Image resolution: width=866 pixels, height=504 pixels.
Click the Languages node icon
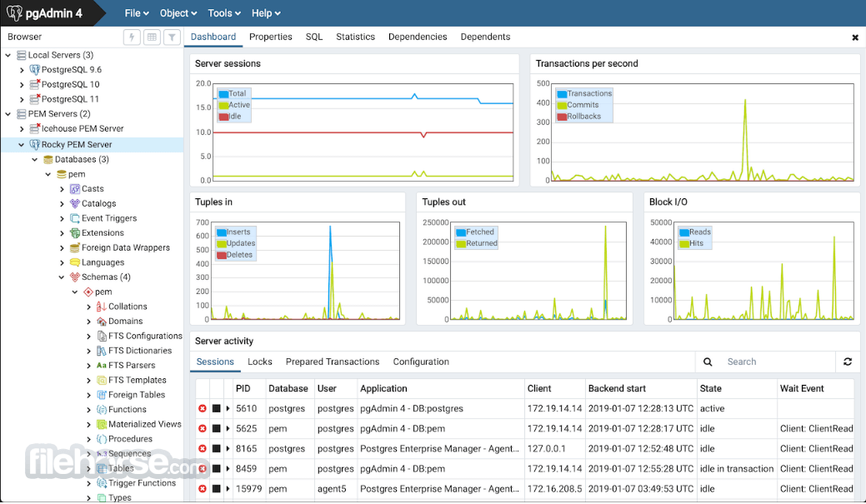pos(74,262)
